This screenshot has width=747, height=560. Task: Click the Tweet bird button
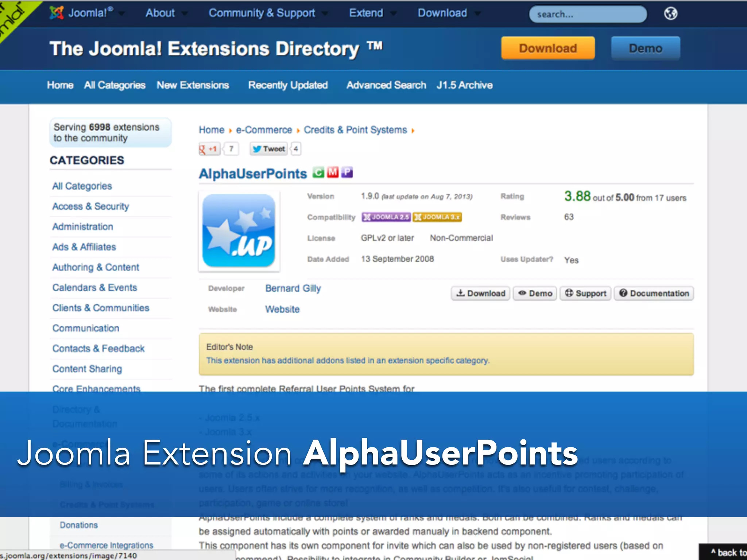coord(269,149)
